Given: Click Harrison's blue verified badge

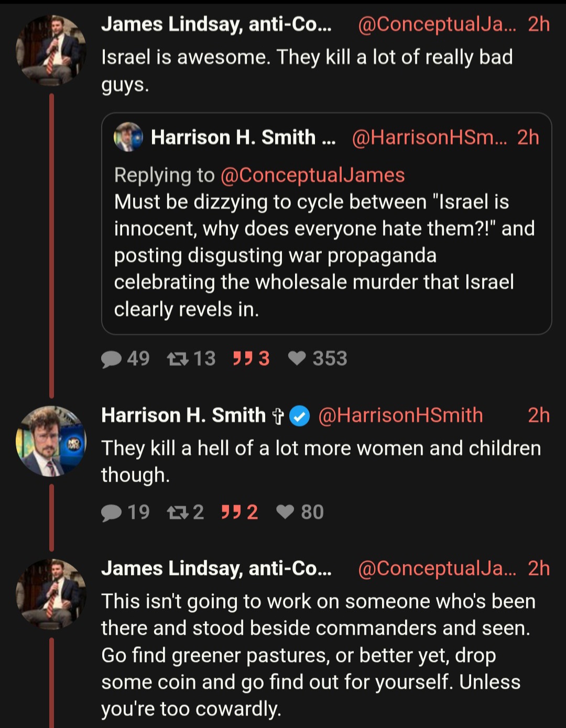Looking at the screenshot, I should click(x=300, y=416).
